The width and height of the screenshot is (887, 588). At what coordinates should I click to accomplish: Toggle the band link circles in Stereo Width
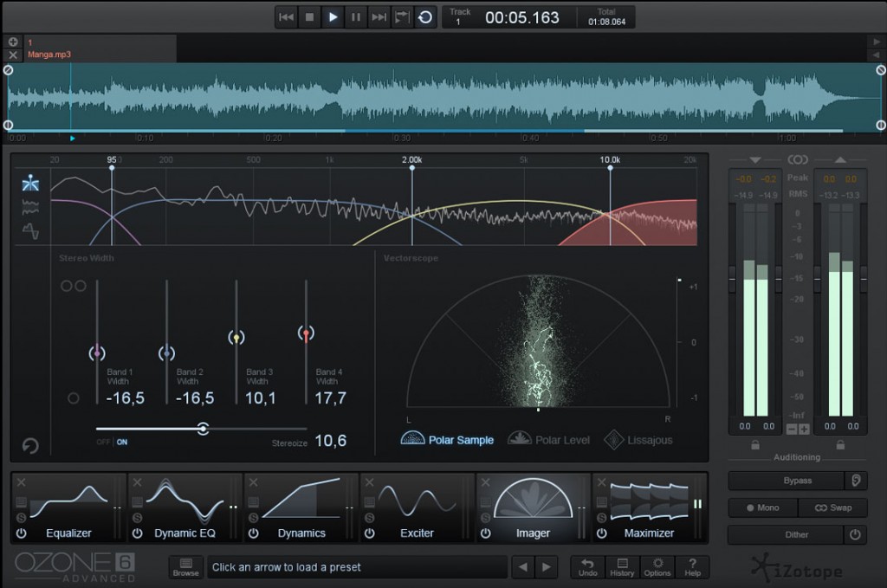click(x=74, y=286)
